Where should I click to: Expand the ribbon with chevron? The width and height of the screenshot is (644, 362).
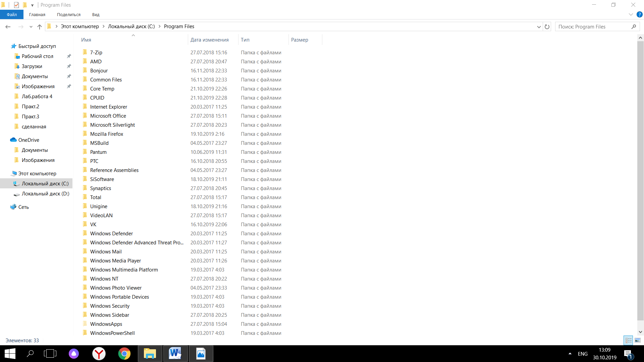point(631,15)
